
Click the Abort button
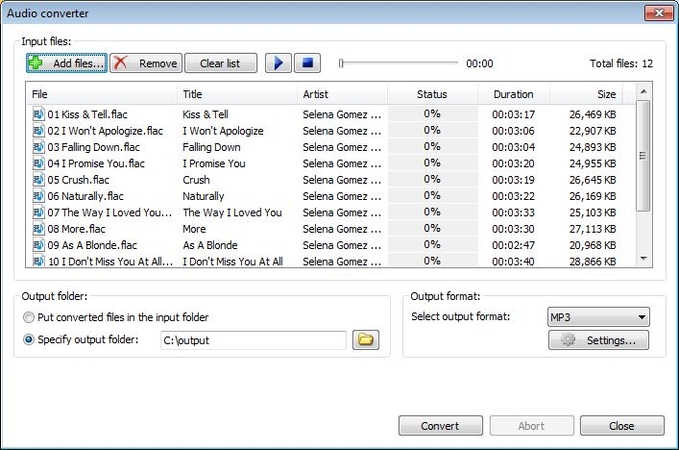(x=532, y=426)
